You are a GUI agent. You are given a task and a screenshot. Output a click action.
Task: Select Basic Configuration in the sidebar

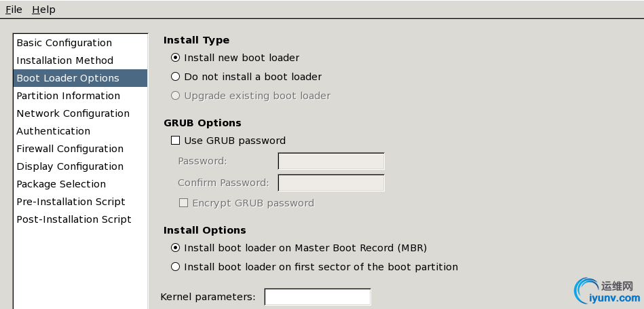(64, 43)
